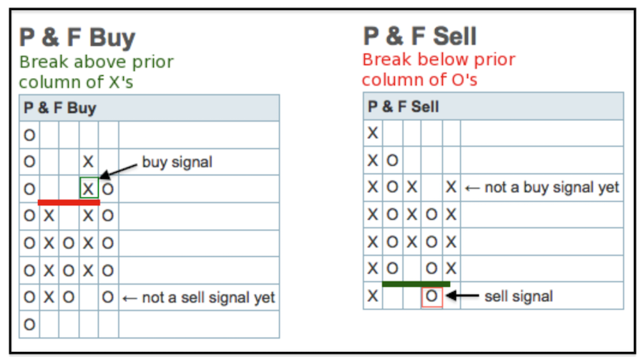Click the red "Break below prior column of O's" text
This screenshot has height=362, width=644.
pyautogui.click(x=439, y=69)
